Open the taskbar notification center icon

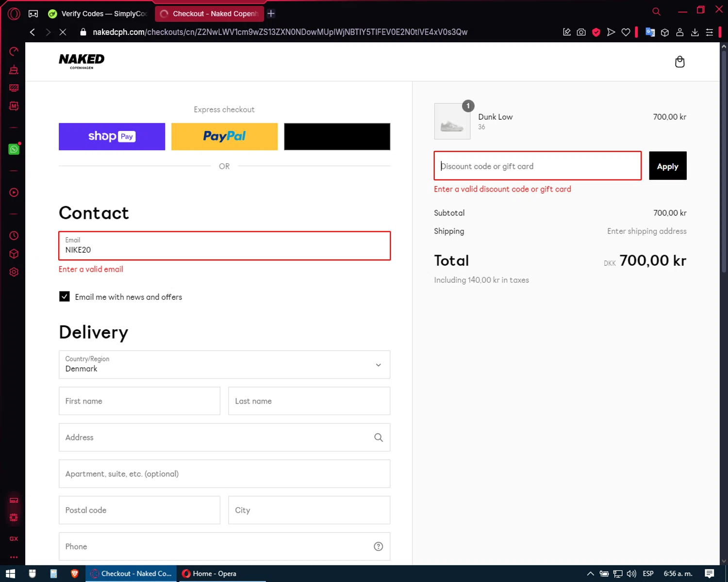pyautogui.click(x=710, y=573)
